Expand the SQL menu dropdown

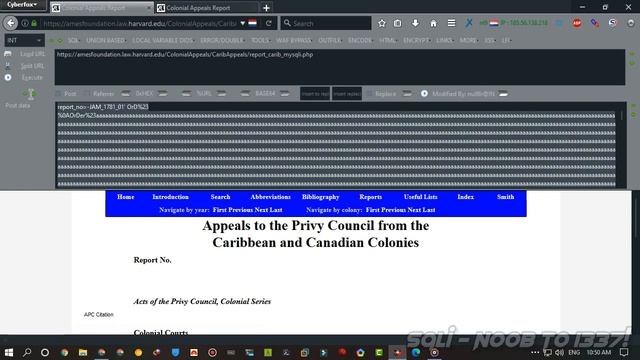coord(73,40)
